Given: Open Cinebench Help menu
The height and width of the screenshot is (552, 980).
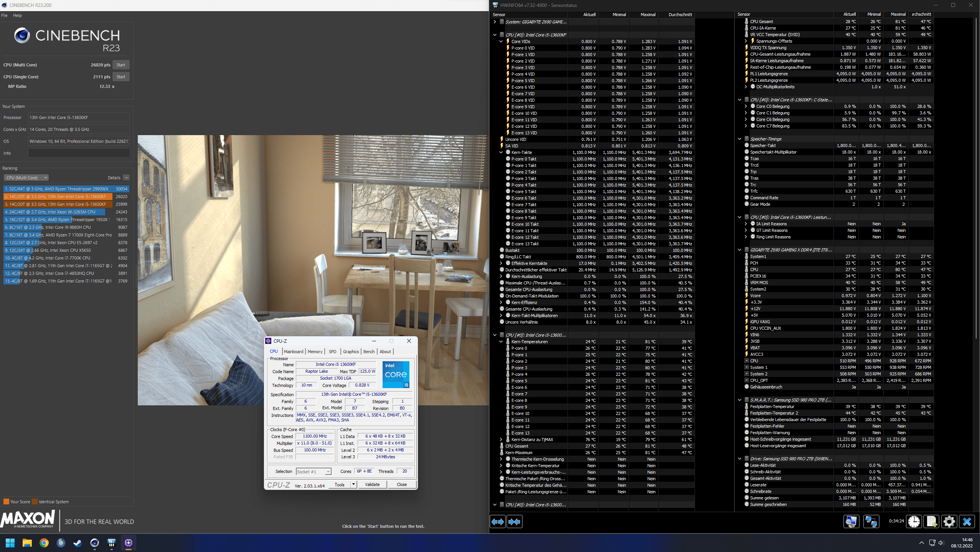Looking at the screenshot, I should click(x=17, y=15).
